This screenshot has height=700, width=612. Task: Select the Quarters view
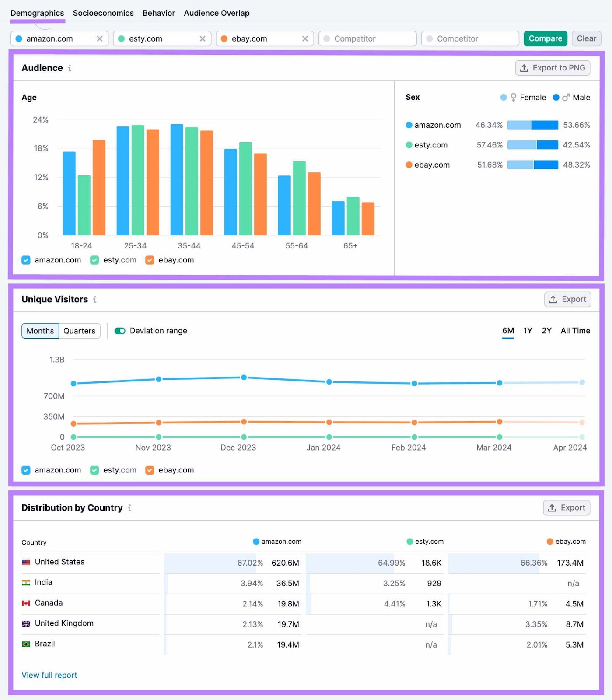click(x=79, y=331)
